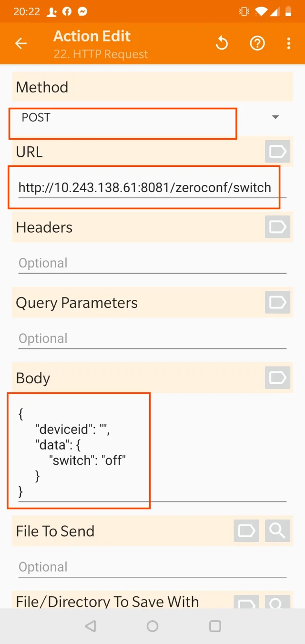
Task: Click the magnifier to browse File To Send
Action: [277, 531]
